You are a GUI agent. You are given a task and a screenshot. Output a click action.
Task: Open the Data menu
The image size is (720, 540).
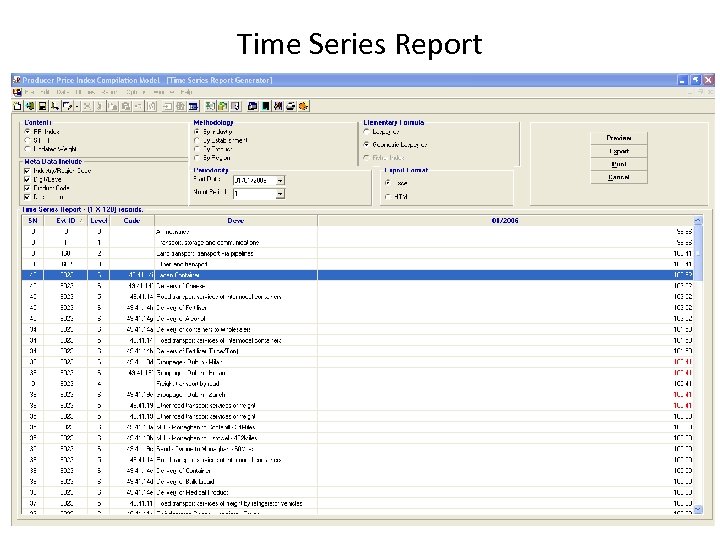63,92
